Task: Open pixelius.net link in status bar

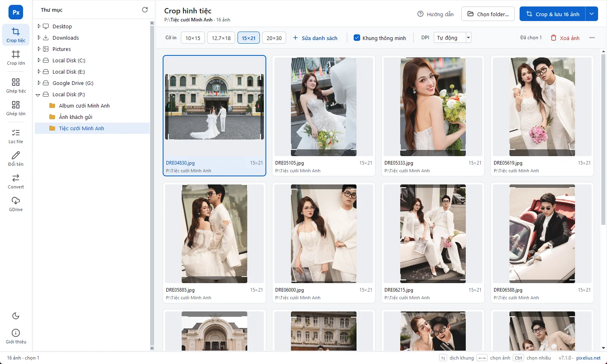Action: click(x=588, y=358)
